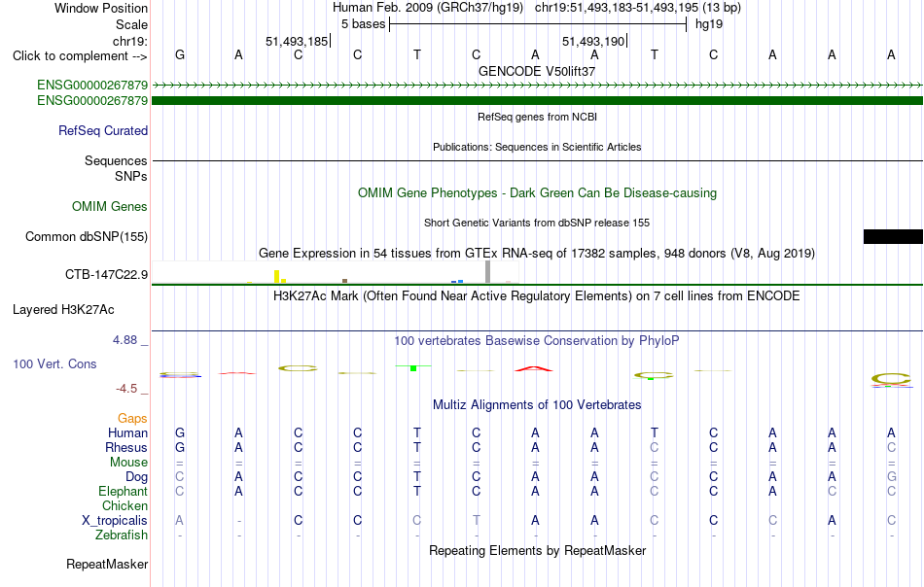The height and width of the screenshot is (587, 924).
Task: Open 'Publications: Sequences in Scientific Articles' title
Action: (x=537, y=147)
